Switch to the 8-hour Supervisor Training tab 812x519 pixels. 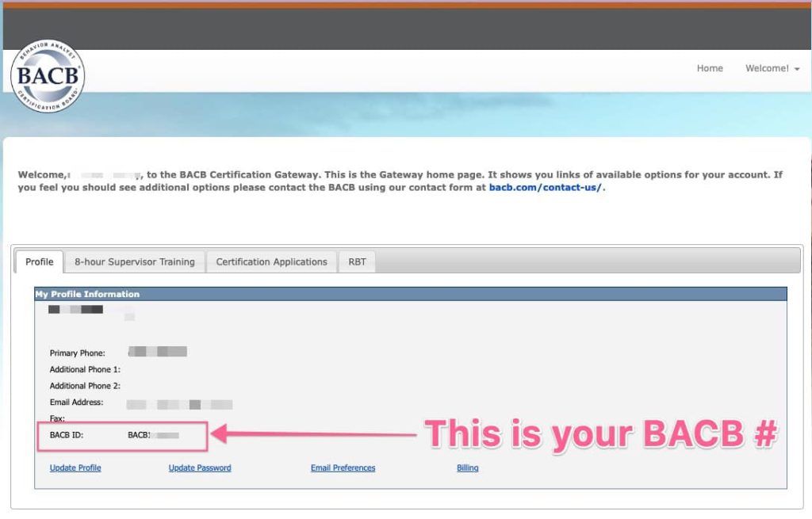coord(134,261)
